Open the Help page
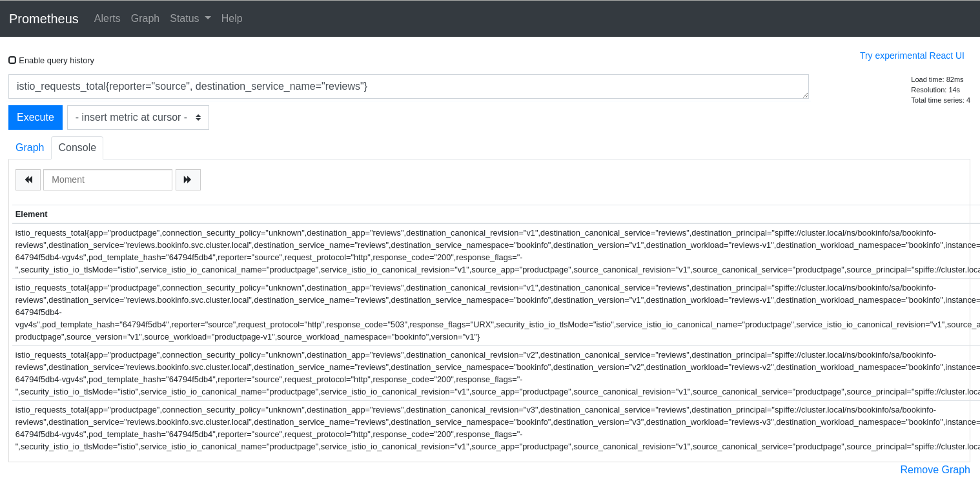This screenshot has width=980, height=481. pos(232,19)
